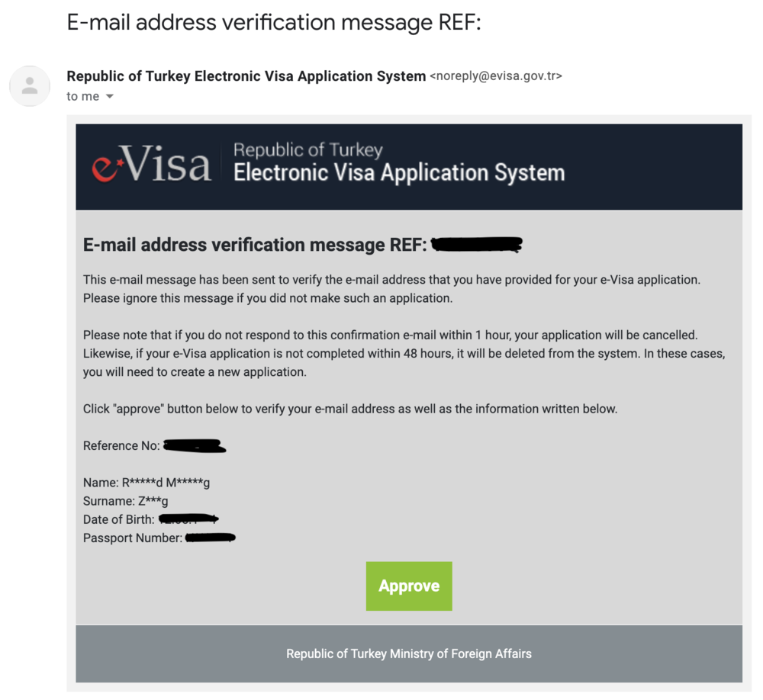Click the "Republic of Turkey" banner subtitle
This screenshot has height=700, width=763.
(x=307, y=149)
